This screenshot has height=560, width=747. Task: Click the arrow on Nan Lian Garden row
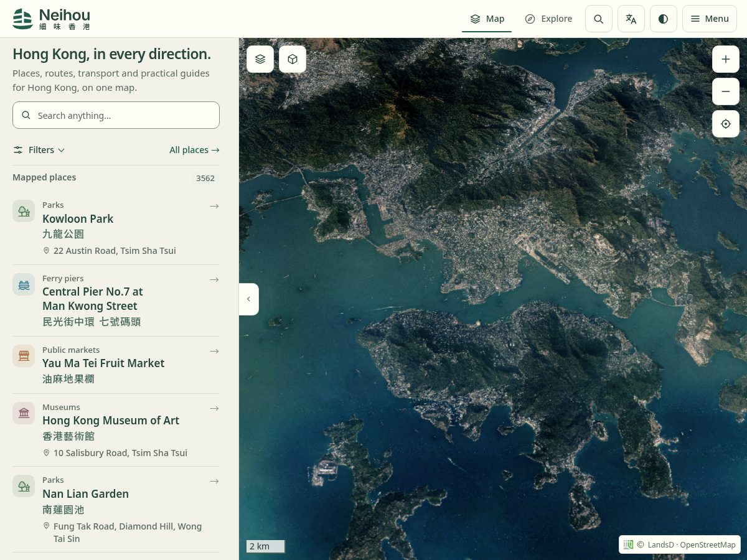click(214, 481)
